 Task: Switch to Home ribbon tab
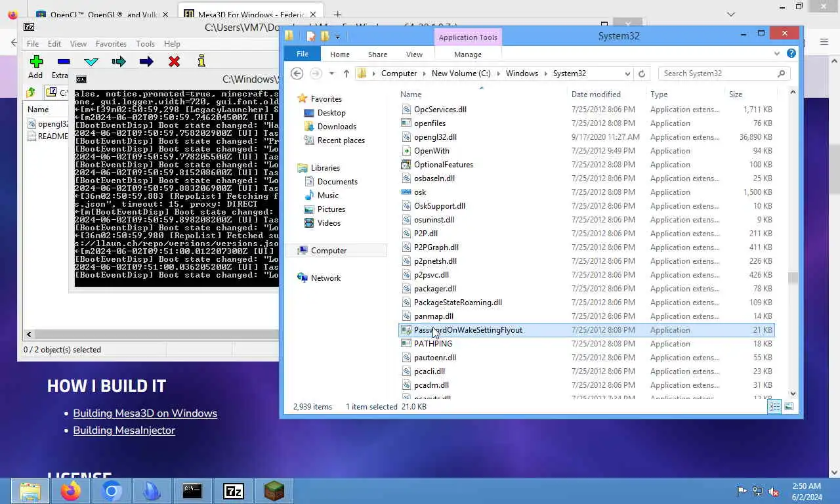click(339, 54)
